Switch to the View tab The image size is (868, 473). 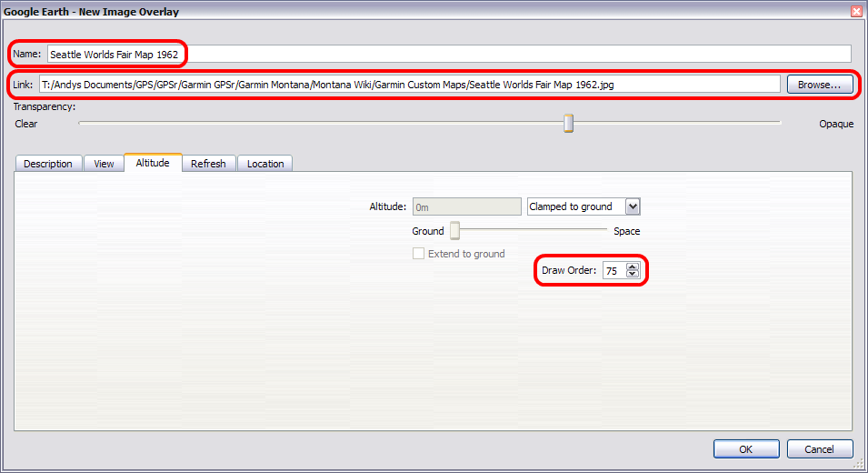click(x=104, y=164)
